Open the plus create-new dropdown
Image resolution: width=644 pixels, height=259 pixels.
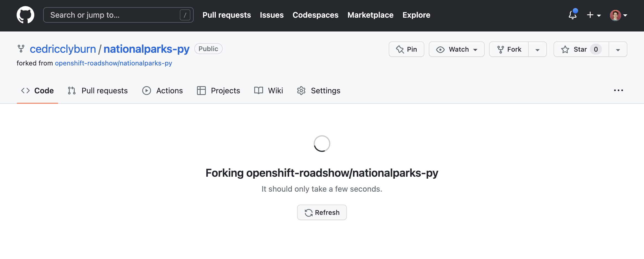(x=594, y=15)
